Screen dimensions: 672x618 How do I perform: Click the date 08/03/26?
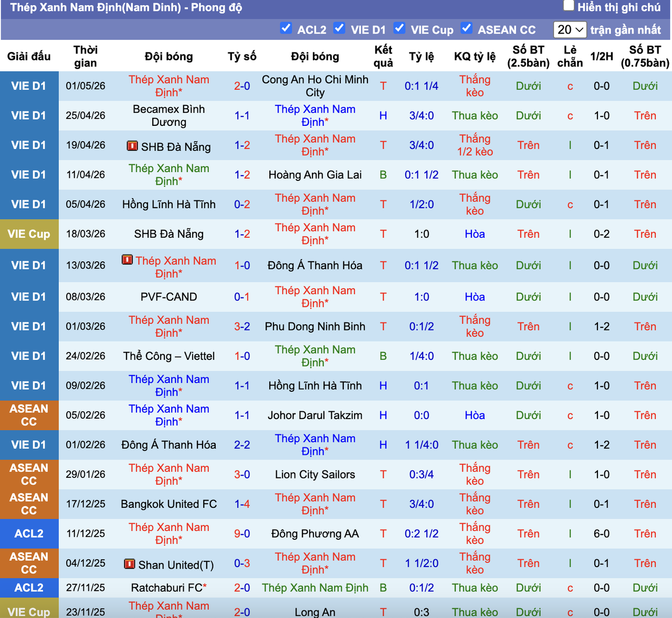point(86,297)
